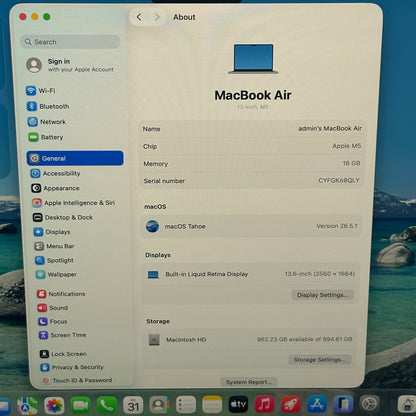Open Contacts from the Dock
Screen dimensions: 416x416
coord(159,405)
